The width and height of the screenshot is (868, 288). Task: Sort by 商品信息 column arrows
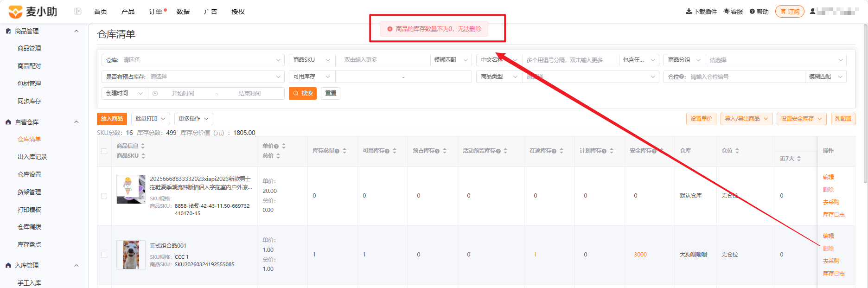143,146
